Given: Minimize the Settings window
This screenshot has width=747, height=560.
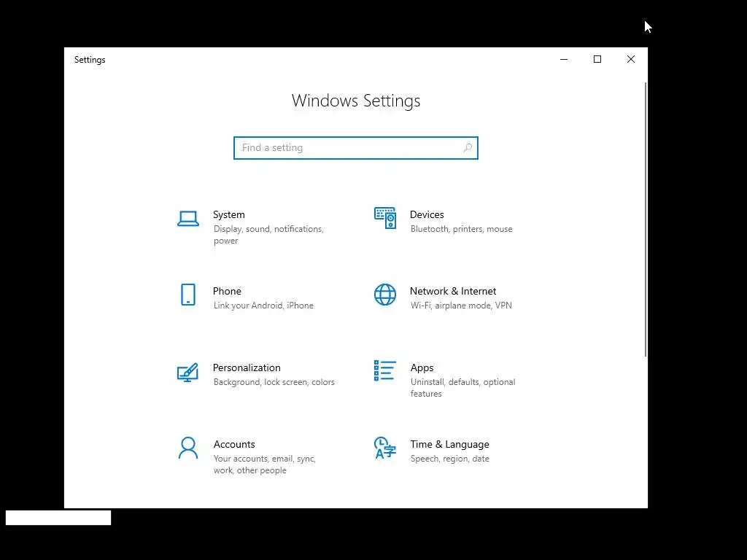Looking at the screenshot, I should [x=564, y=60].
